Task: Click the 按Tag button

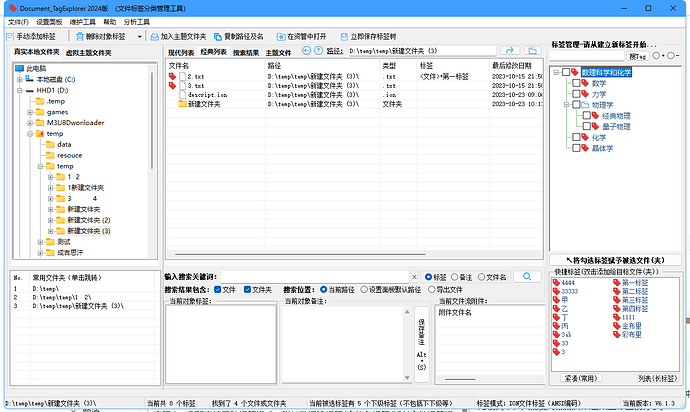Action: click(638, 56)
